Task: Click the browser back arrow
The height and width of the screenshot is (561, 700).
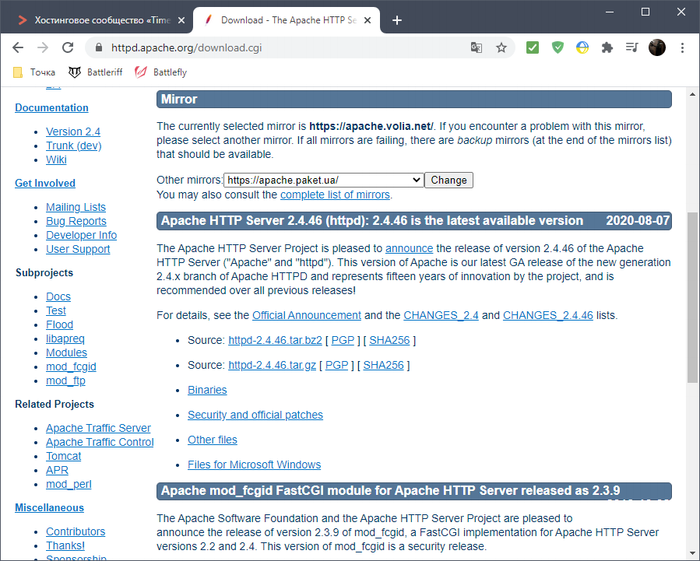Action: click(x=18, y=47)
